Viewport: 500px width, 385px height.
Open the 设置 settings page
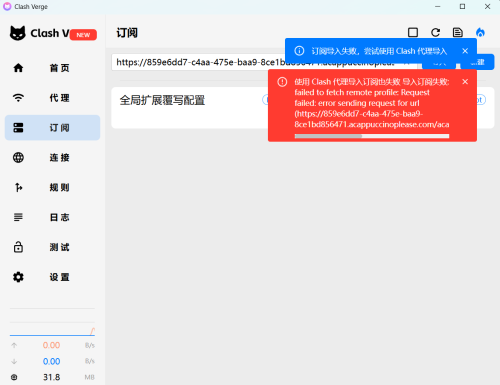click(52, 277)
